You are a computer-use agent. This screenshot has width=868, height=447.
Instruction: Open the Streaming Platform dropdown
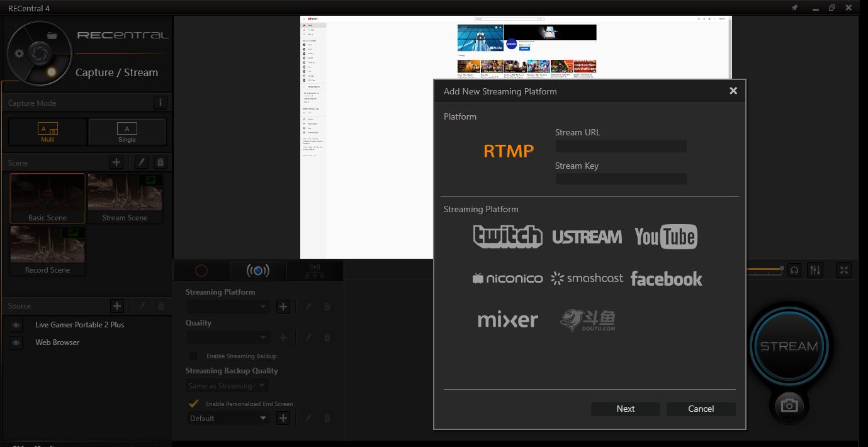point(228,307)
